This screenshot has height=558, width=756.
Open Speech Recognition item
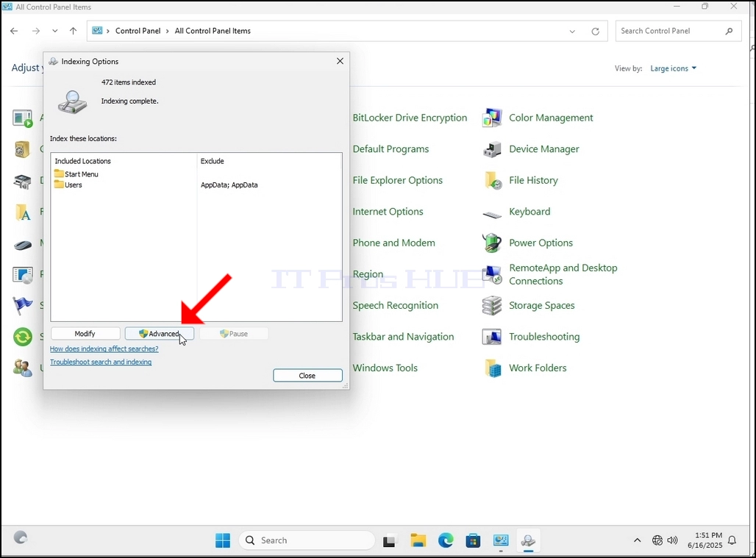click(396, 306)
